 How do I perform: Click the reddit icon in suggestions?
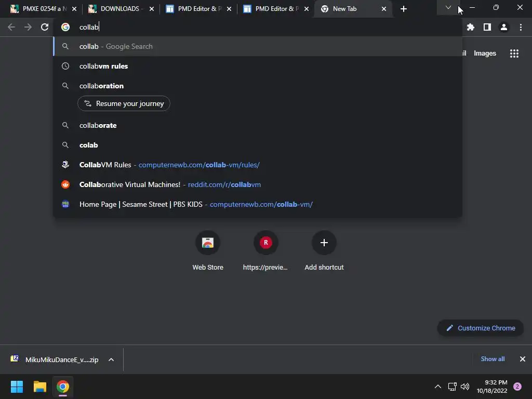[x=65, y=184]
